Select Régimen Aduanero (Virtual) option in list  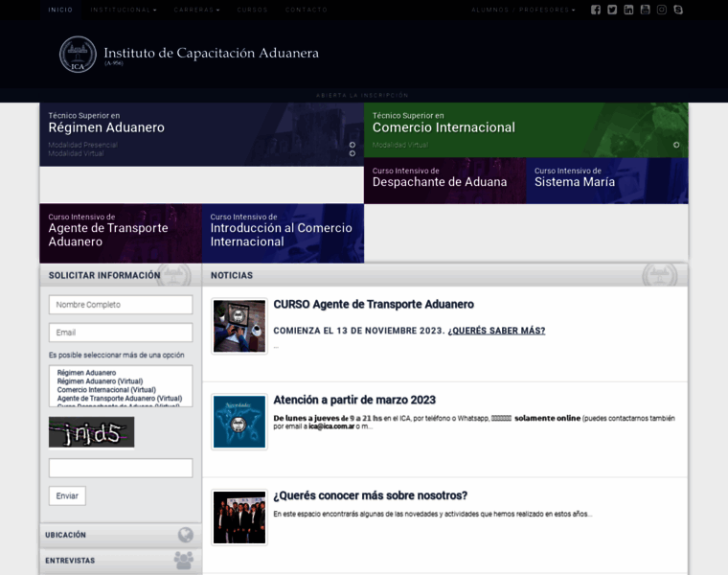click(100, 381)
